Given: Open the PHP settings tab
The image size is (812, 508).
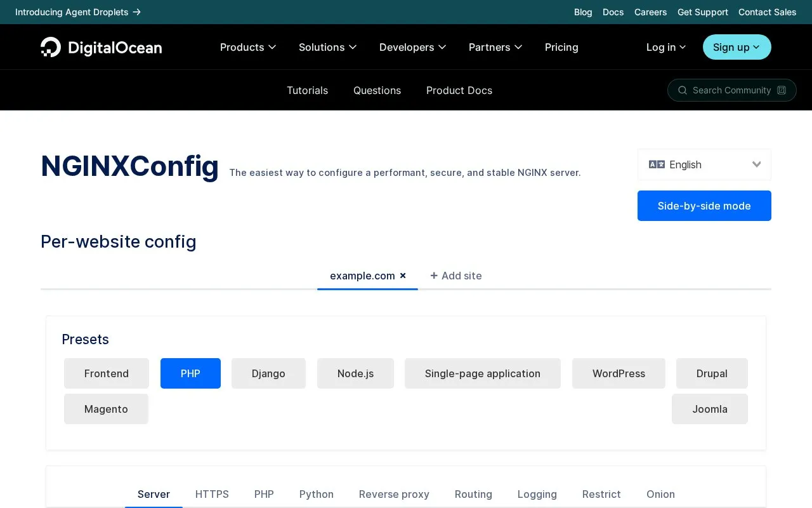Looking at the screenshot, I should pyautogui.click(x=264, y=494).
